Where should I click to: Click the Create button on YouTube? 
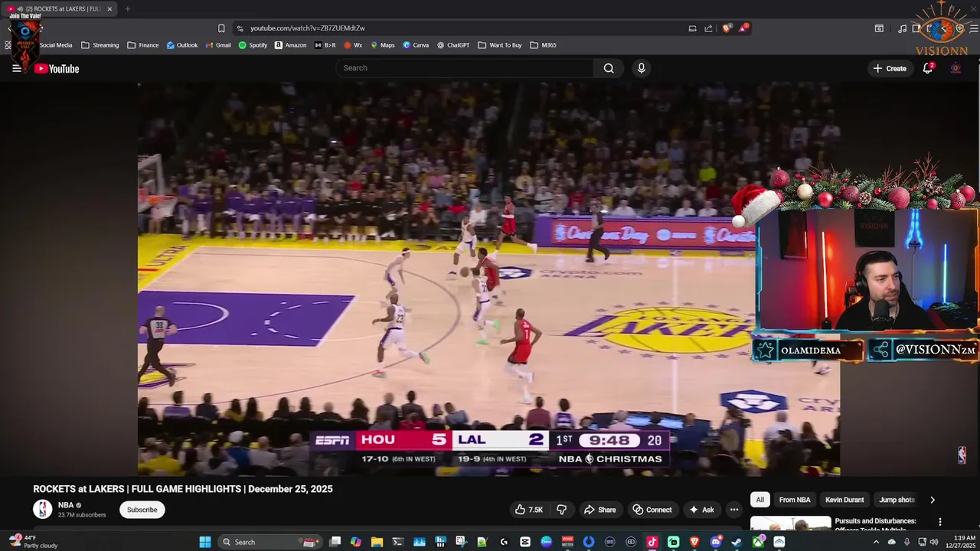click(890, 68)
